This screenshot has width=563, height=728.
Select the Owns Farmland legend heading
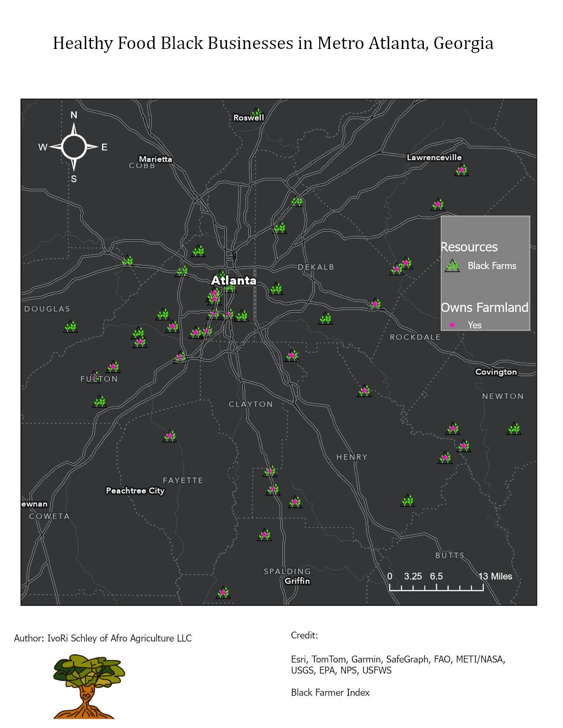pos(484,308)
